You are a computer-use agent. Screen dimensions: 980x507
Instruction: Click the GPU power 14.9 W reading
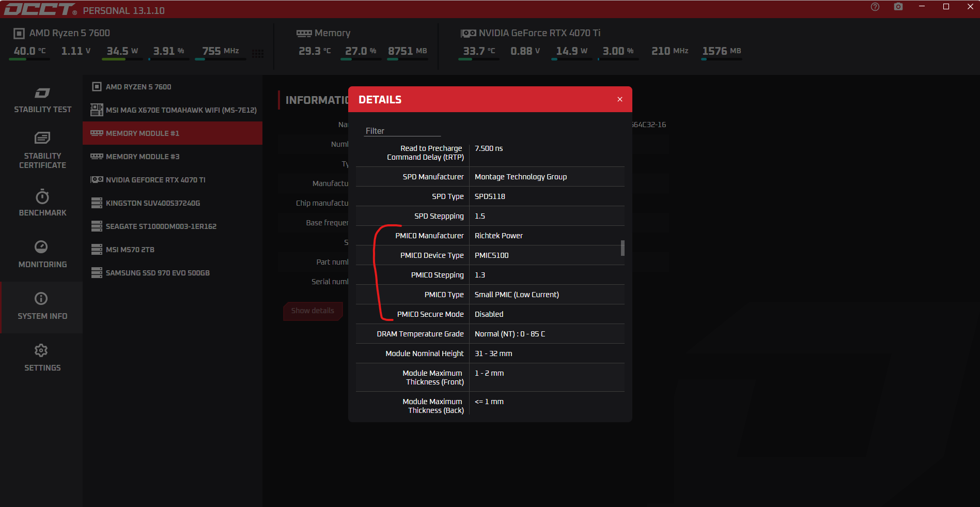pyautogui.click(x=572, y=51)
